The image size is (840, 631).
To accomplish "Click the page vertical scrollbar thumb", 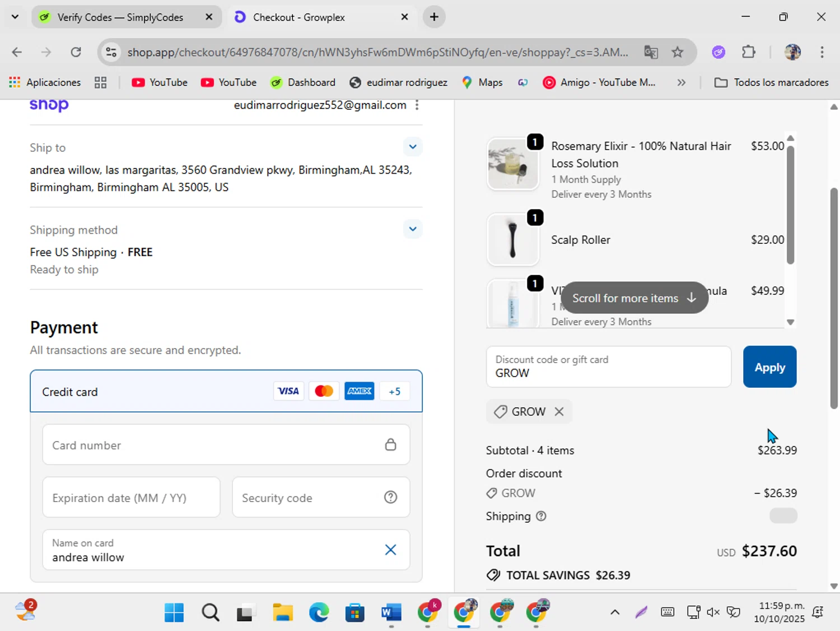I will click(x=834, y=298).
